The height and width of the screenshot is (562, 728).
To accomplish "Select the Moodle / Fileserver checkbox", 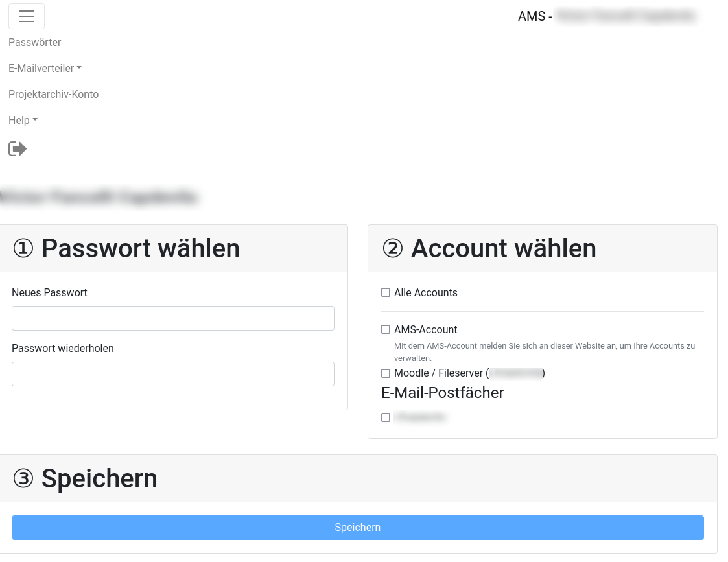I will pyautogui.click(x=386, y=373).
